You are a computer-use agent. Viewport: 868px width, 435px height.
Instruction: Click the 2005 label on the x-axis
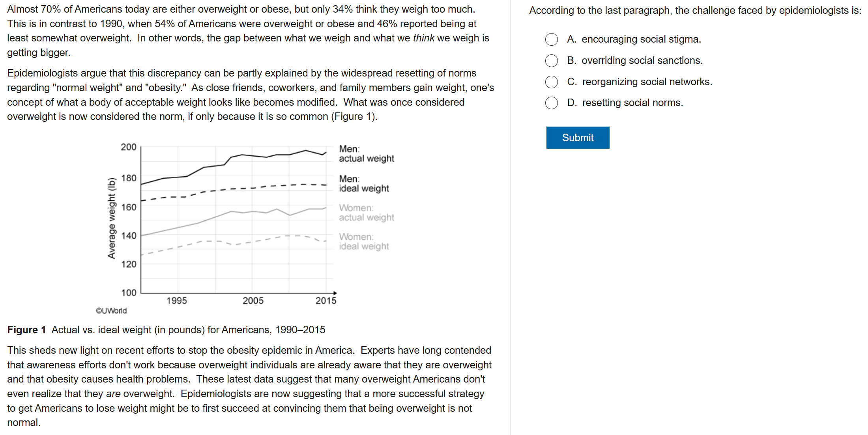[x=253, y=301]
